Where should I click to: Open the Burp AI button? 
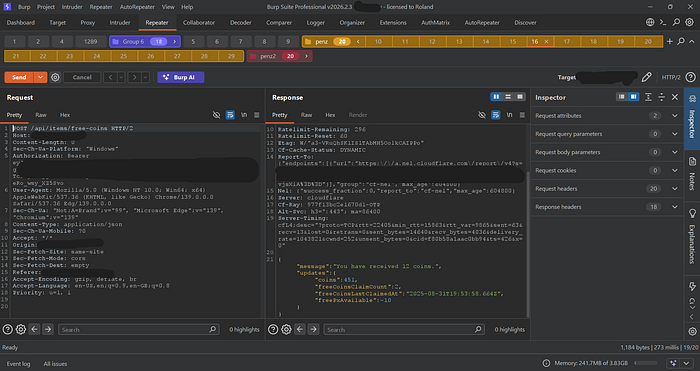click(x=180, y=77)
